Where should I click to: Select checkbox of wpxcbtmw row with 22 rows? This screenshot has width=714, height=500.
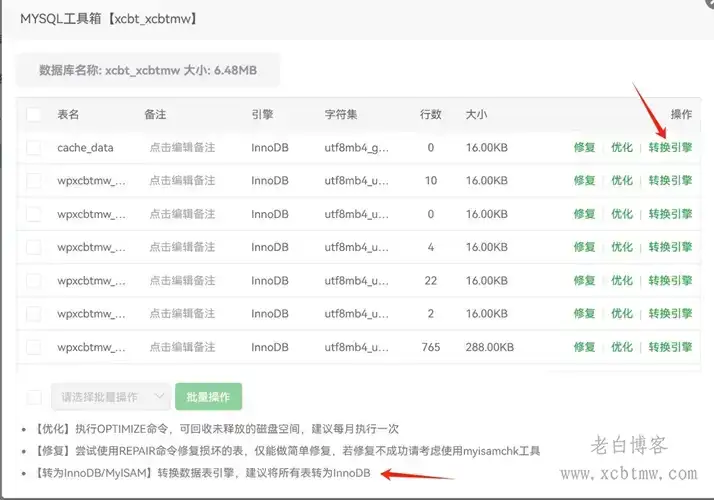(x=34, y=281)
